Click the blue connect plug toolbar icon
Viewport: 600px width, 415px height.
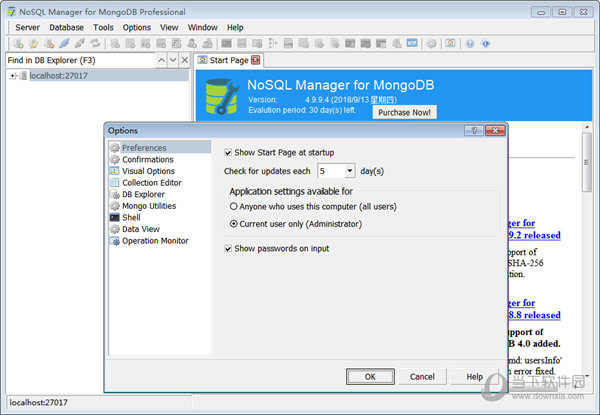click(x=64, y=44)
